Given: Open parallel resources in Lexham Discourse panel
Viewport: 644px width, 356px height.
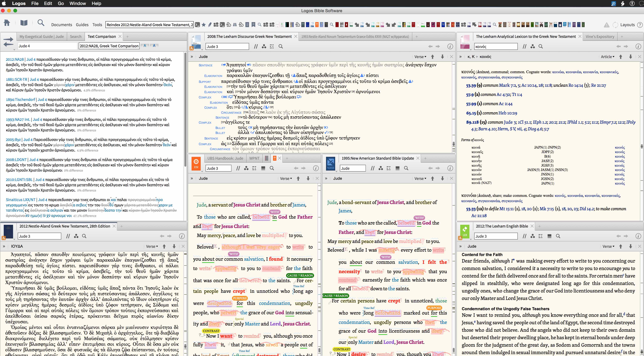Looking at the screenshot, I should coord(255,47).
